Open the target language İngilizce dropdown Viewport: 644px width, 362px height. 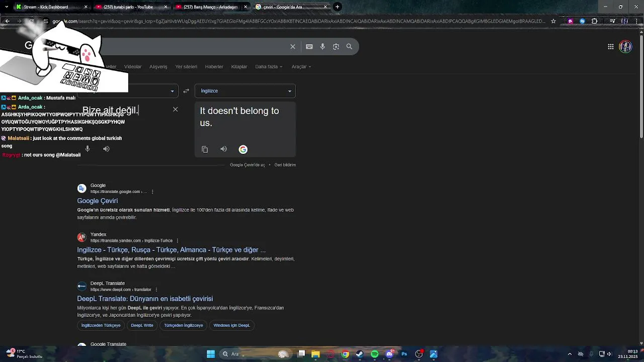(245, 91)
